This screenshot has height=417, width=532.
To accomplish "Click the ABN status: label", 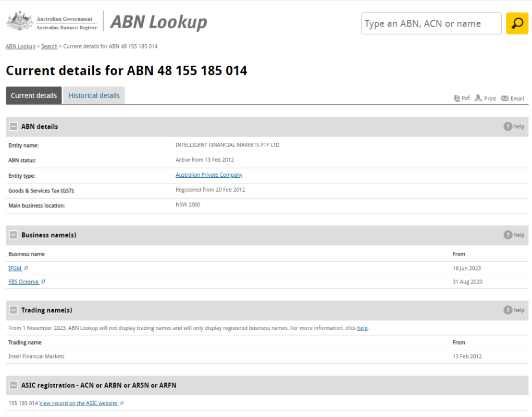I will click(x=22, y=161).
